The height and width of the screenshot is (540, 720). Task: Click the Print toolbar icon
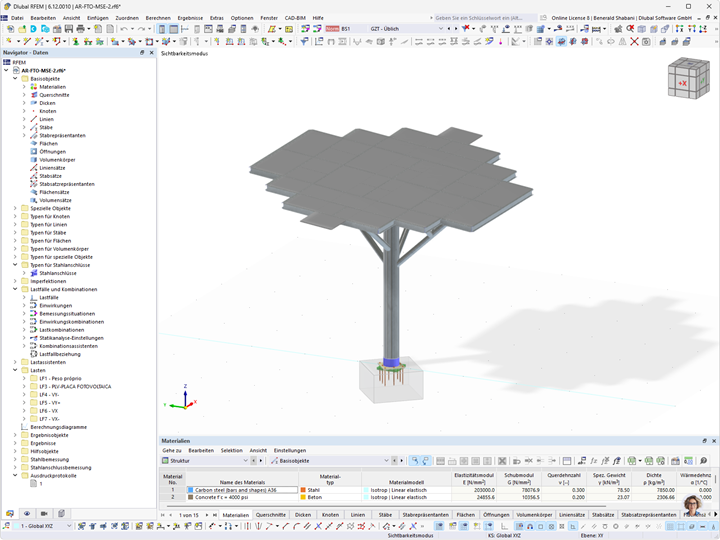tap(80, 29)
